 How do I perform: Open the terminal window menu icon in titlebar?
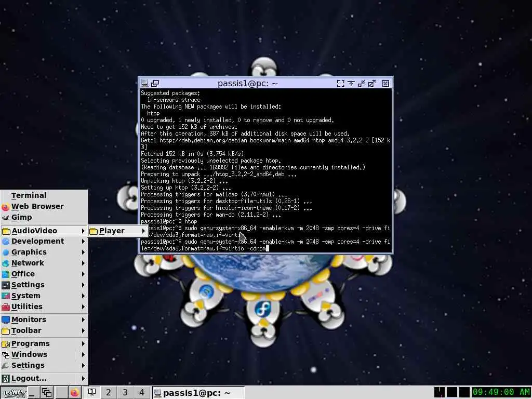coord(145,83)
